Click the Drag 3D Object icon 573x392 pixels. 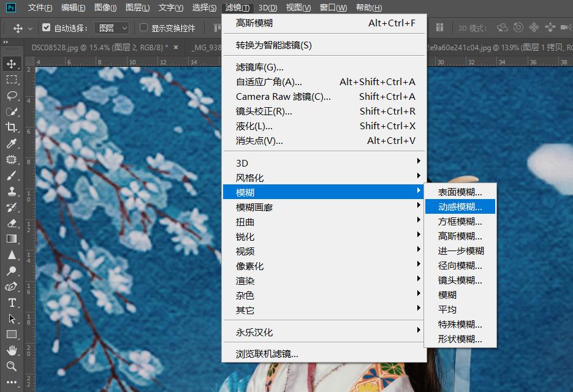(x=535, y=28)
